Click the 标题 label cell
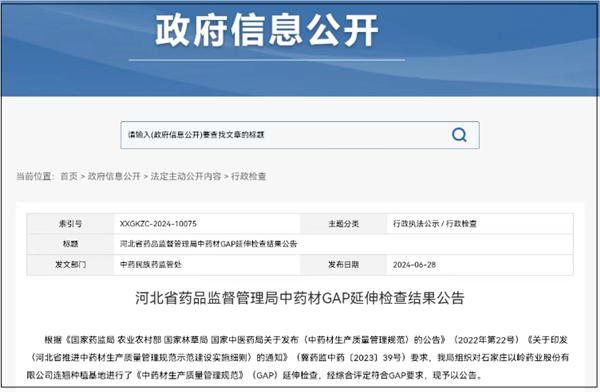This screenshot has width=600, height=392. [70, 244]
